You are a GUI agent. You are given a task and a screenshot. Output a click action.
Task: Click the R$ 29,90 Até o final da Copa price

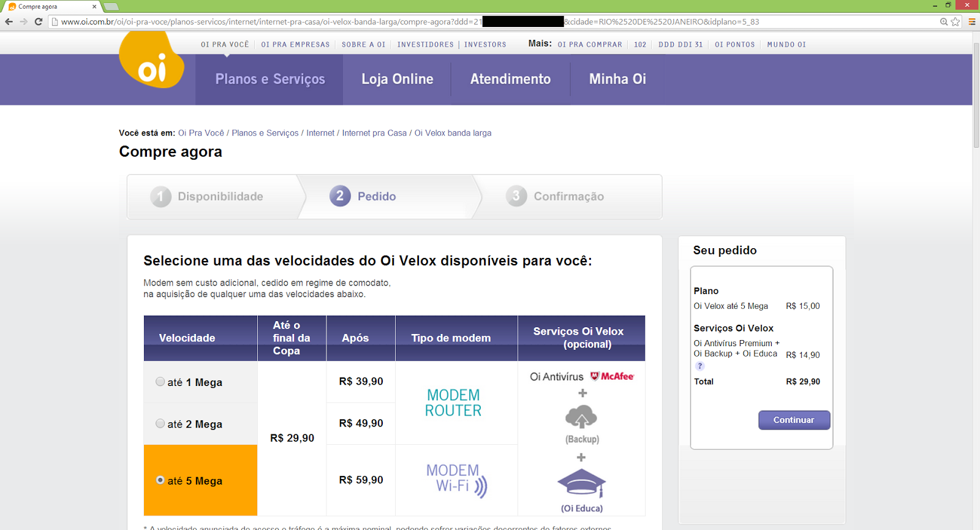(x=292, y=438)
